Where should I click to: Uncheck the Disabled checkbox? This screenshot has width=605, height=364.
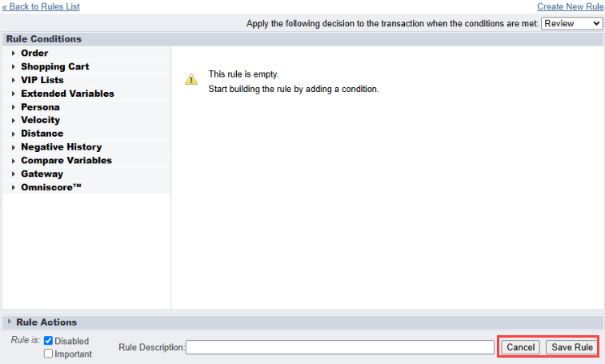[48, 341]
